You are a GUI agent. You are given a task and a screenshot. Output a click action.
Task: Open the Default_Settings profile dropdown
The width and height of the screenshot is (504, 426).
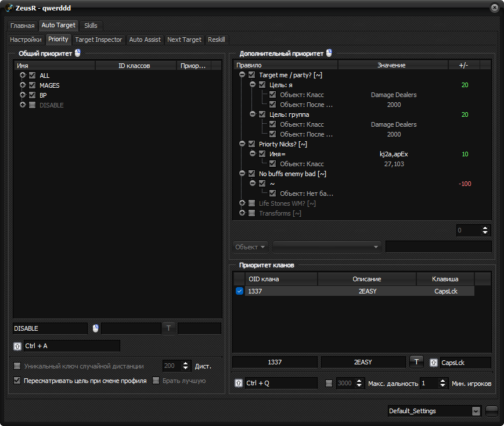point(476,411)
